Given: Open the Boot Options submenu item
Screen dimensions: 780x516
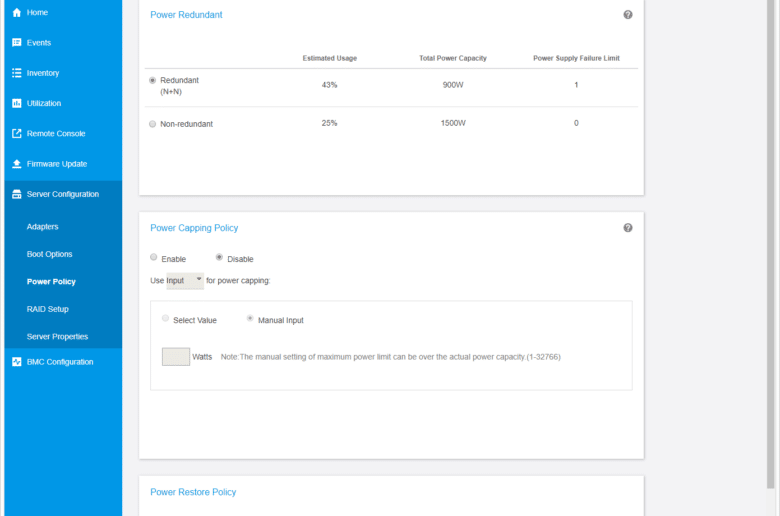Looking at the screenshot, I should click(50, 254).
